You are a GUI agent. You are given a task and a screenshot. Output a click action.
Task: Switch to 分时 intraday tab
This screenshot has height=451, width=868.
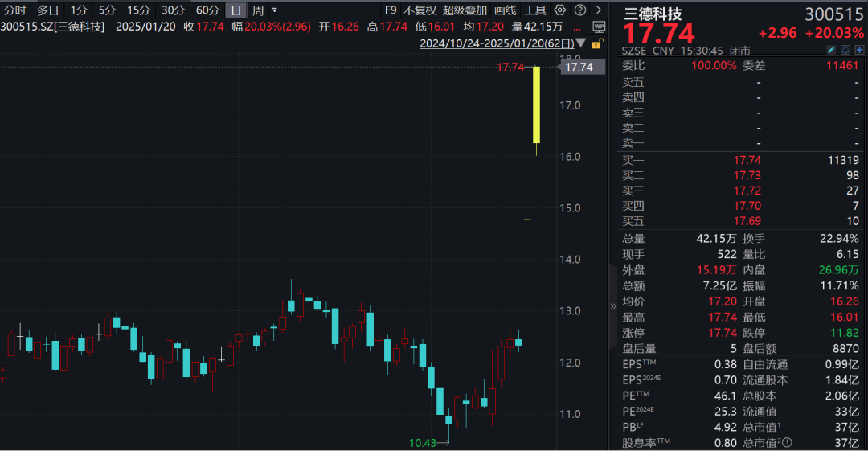(x=15, y=10)
